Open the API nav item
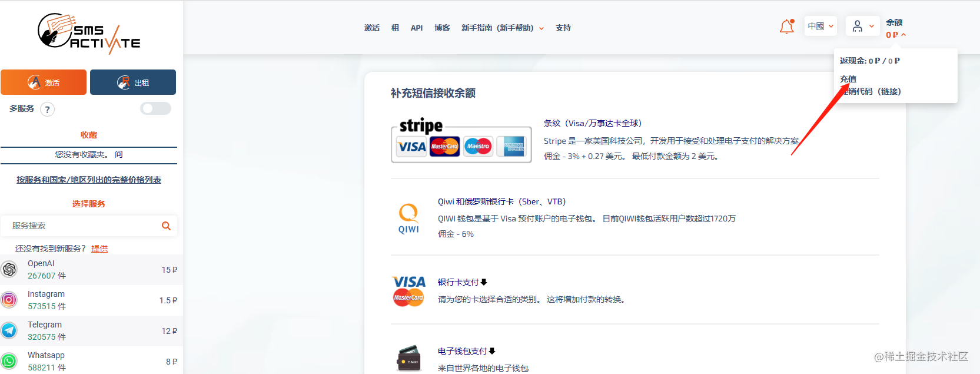The width and height of the screenshot is (980, 374). (417, 28)
